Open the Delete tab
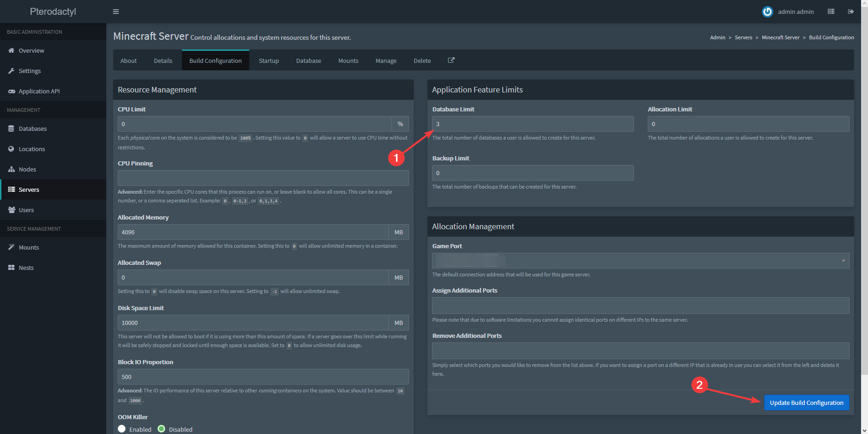The height and width of the screenshot is (434, 868). pos(422,61)
